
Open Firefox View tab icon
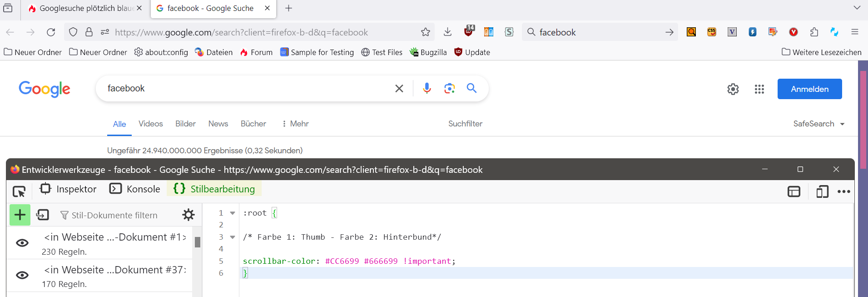(8, 8)
